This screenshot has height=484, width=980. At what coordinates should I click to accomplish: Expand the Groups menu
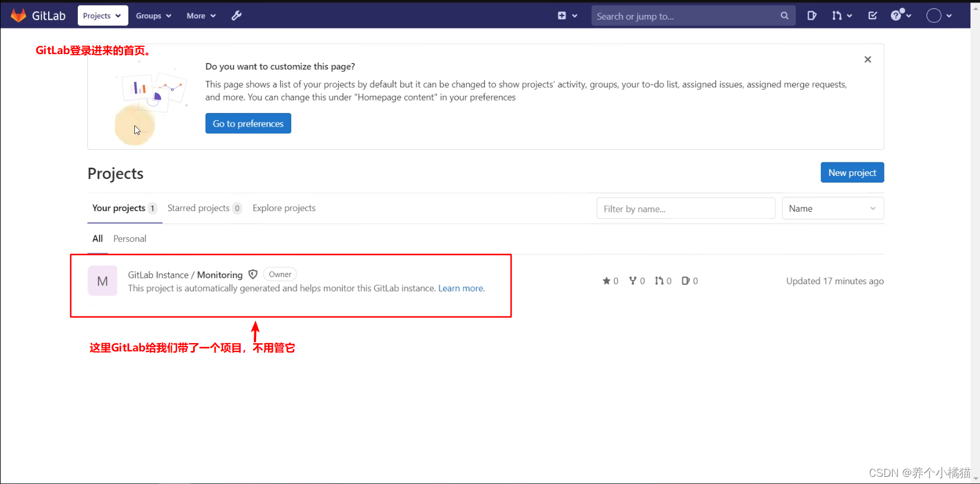click(x=153, y=16)
